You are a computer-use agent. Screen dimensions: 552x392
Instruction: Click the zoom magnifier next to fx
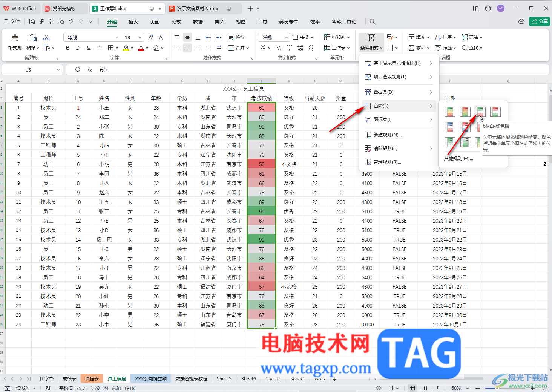(x=78, y=70)
